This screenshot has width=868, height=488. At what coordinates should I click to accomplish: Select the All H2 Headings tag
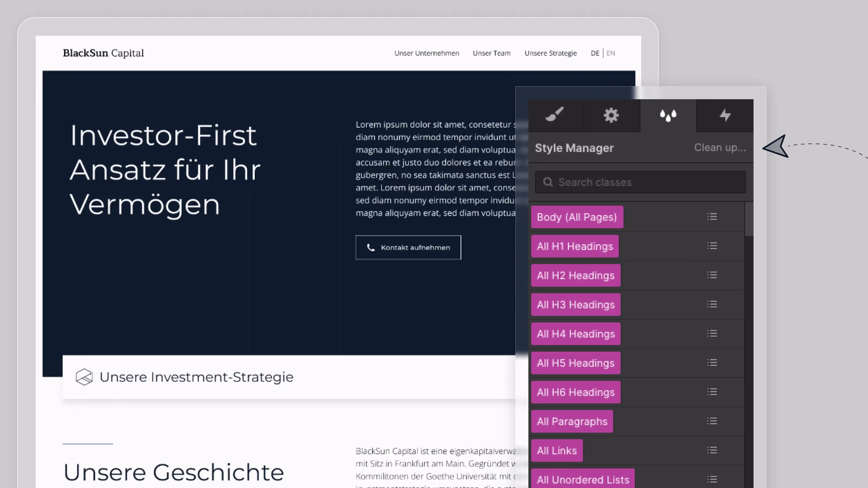pos(576,275)
